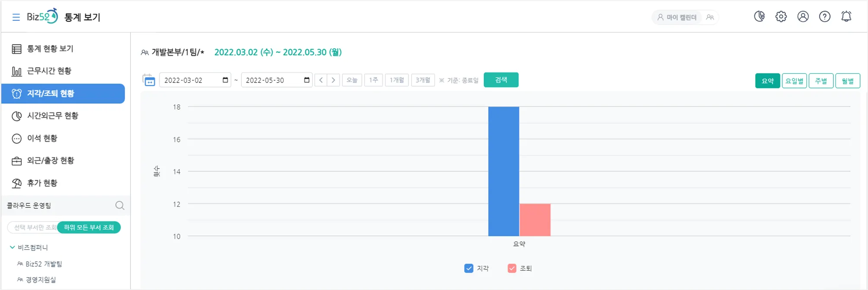The image size is (868, 290).
Task: Click the 3개월 range button
Action: coord(423,80)
